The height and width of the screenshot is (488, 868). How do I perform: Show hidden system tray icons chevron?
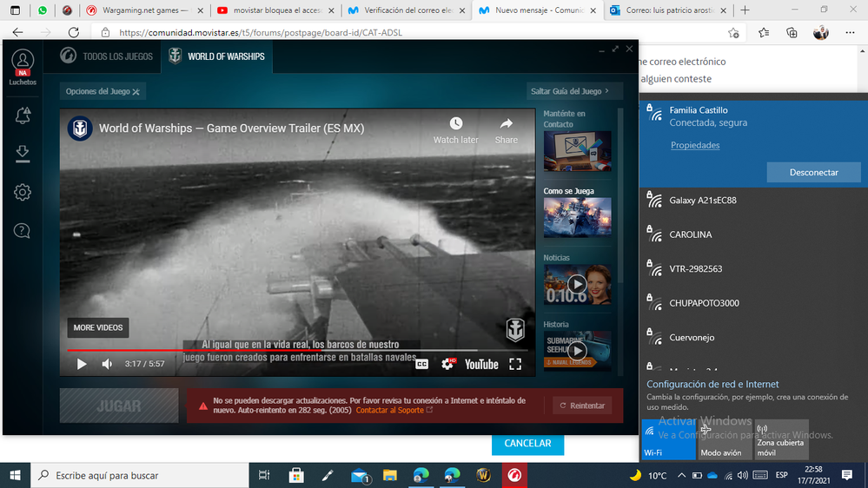pos(681,476)
